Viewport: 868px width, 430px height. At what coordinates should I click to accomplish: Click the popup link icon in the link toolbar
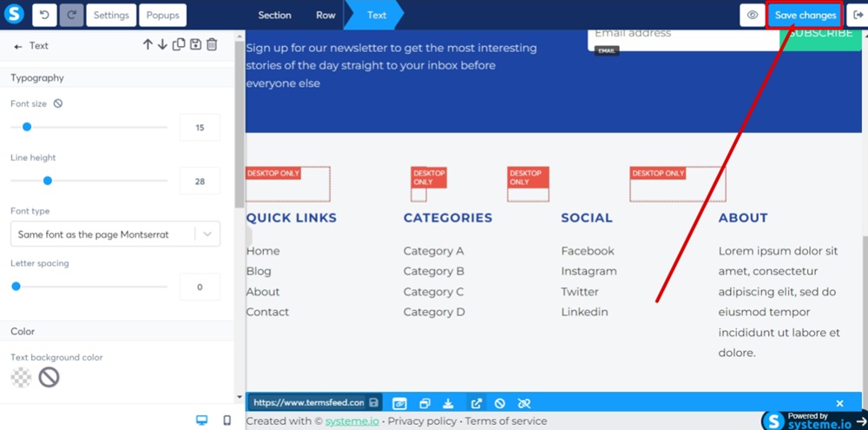[424, 403]
